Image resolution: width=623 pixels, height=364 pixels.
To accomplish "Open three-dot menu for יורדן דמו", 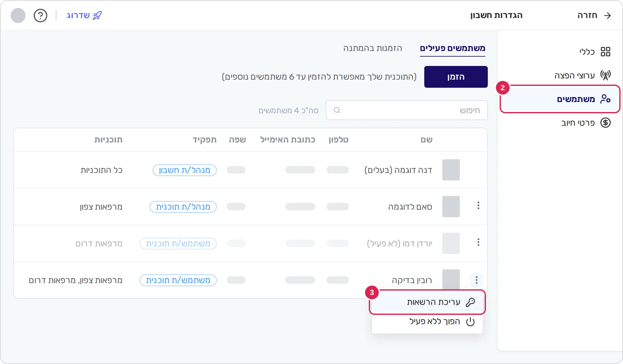I will click(x=478, y=242).
